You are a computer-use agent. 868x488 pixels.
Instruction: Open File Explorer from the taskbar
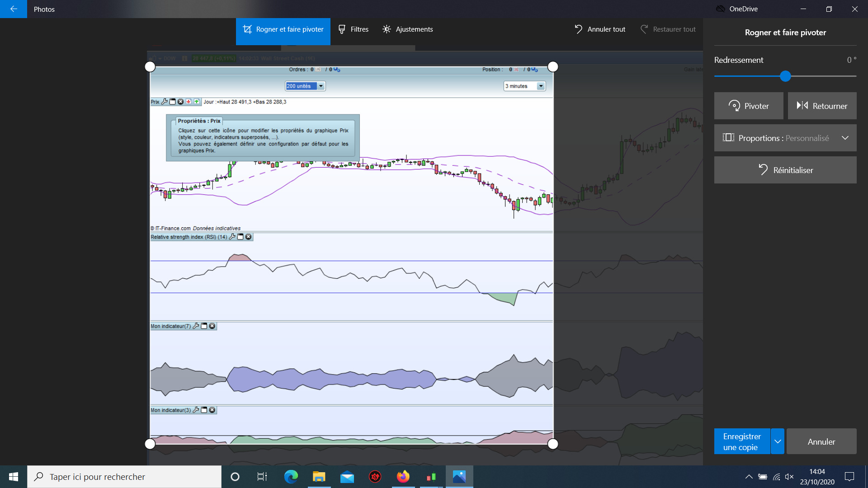point(319,477)
